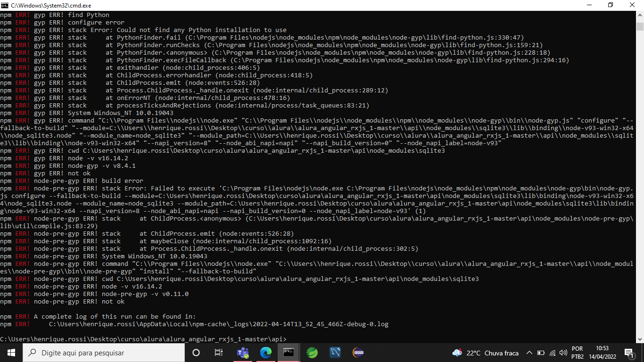Click 'A complete log of this run' line
This screenshot has height=362, width=644.
(x=98, y=317)
